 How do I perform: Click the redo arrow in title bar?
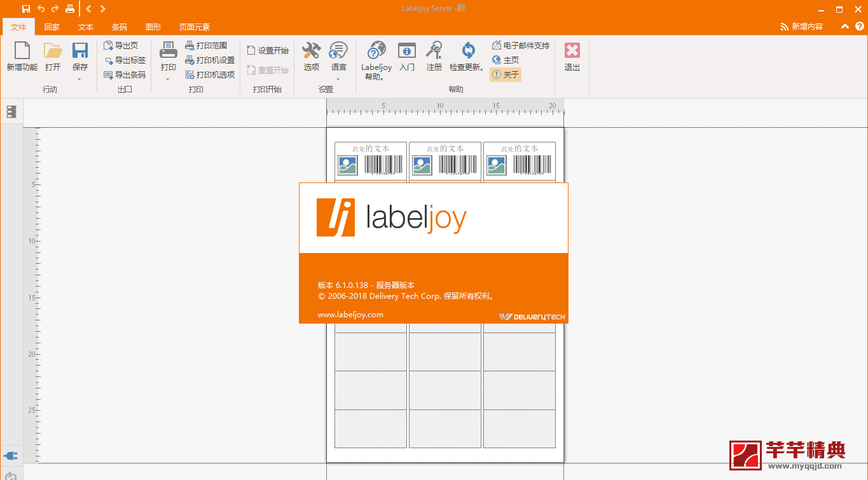pos(55,9)
